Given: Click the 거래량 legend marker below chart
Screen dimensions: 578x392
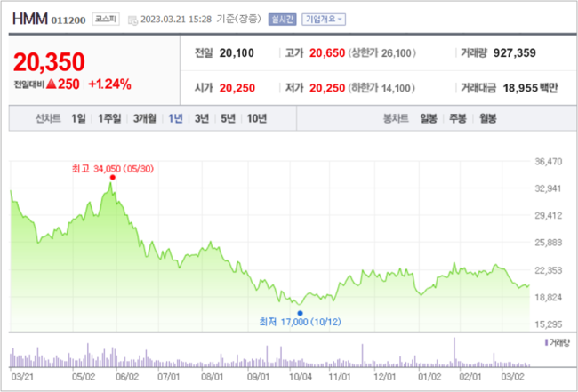Looking at the screenshot, I should pyautogui.click(x=544, y=341).
